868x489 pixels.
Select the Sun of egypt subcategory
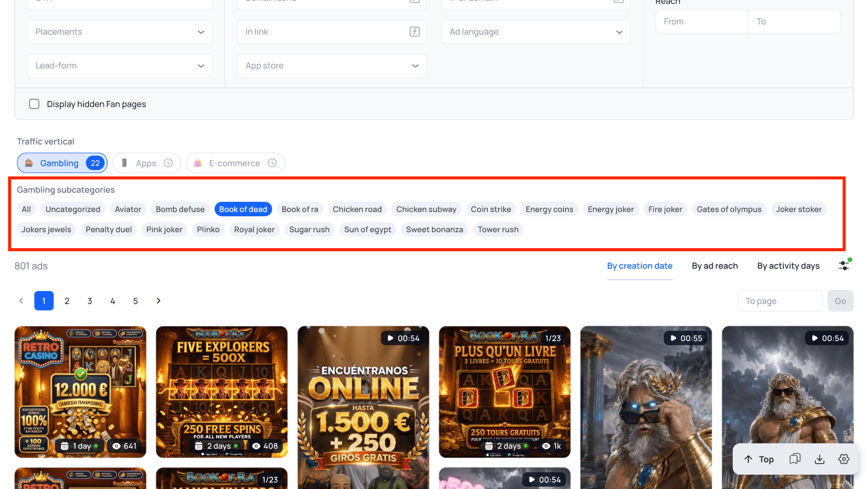click(367, 229)
